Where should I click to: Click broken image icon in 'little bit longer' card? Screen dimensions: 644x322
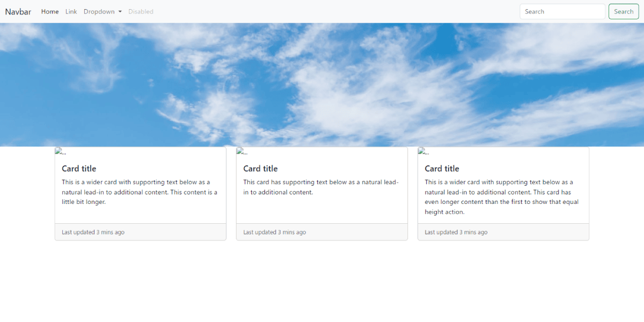click(60, 151)
